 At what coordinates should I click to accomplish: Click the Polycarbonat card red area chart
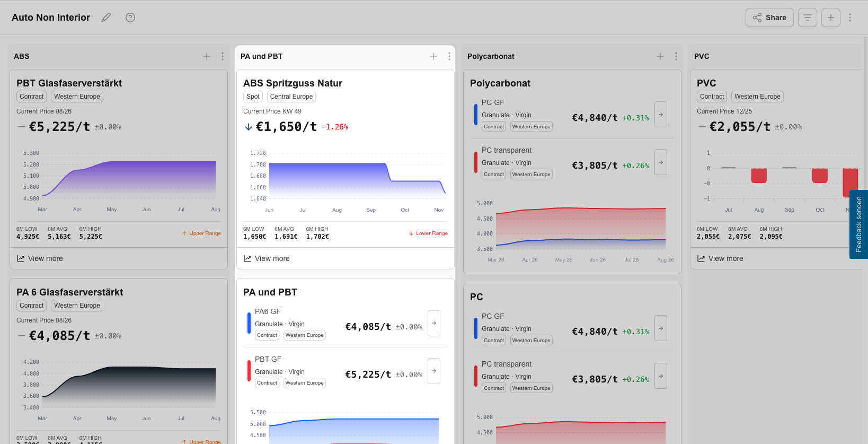581,228
